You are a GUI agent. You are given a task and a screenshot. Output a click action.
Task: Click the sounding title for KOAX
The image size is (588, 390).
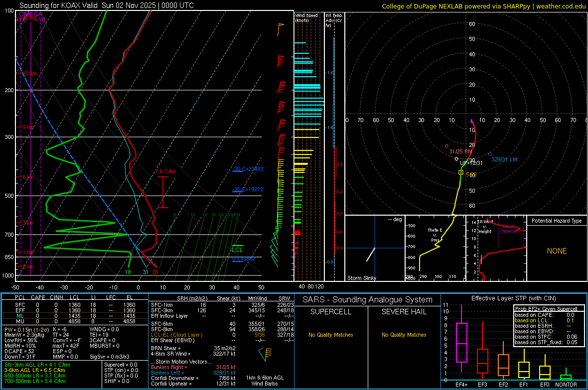(x=107, y=5)
